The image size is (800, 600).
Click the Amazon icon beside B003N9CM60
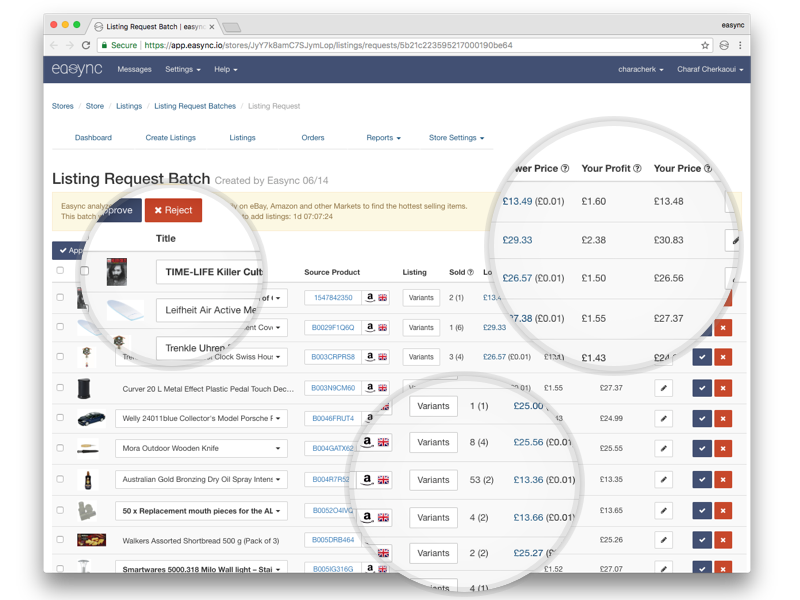(x=370, y=388)
